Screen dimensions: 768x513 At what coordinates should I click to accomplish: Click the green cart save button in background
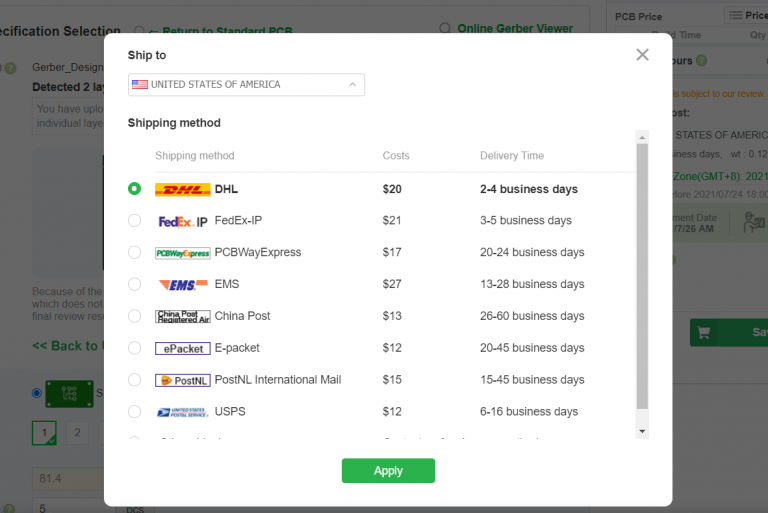point(729,333)
